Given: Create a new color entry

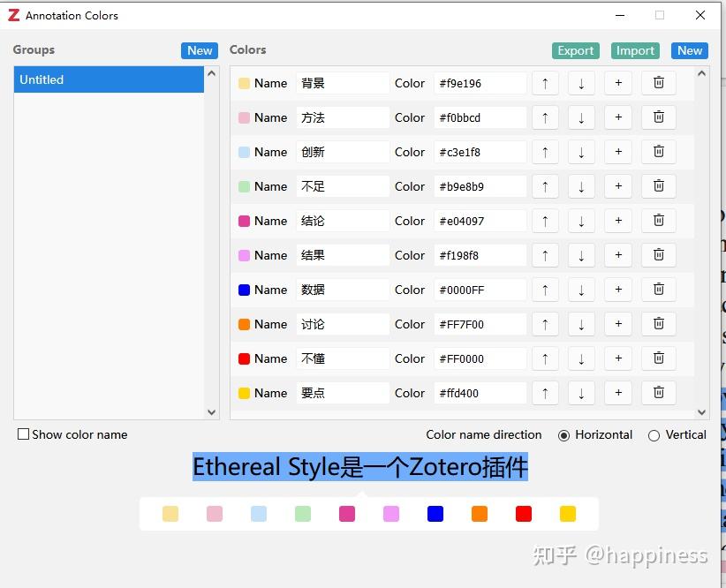Looking at the screenshot, I should [689, 50].
